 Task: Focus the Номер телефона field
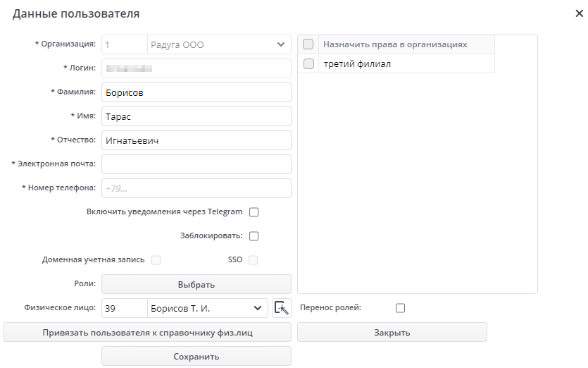[x=196, y=188]
